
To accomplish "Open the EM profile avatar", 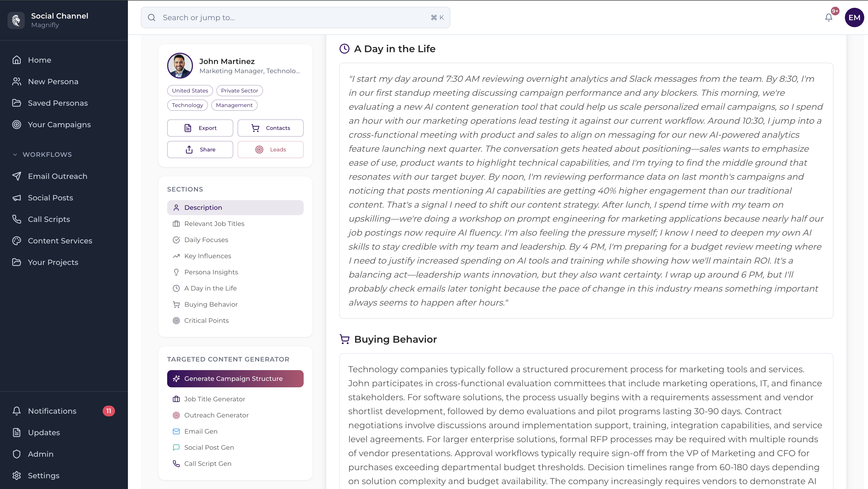I will pyautogui.click(x=855, y=17).
